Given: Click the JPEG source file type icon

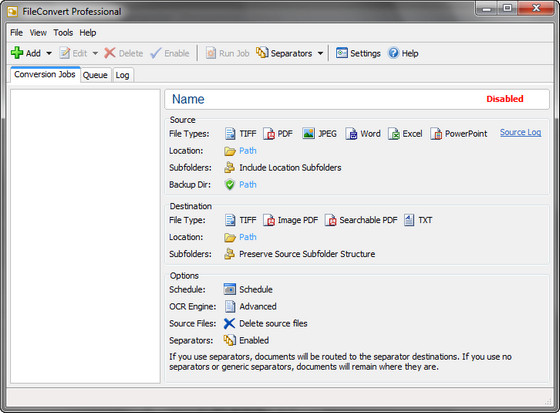Looking at the screenshot, I should [308, 134].
